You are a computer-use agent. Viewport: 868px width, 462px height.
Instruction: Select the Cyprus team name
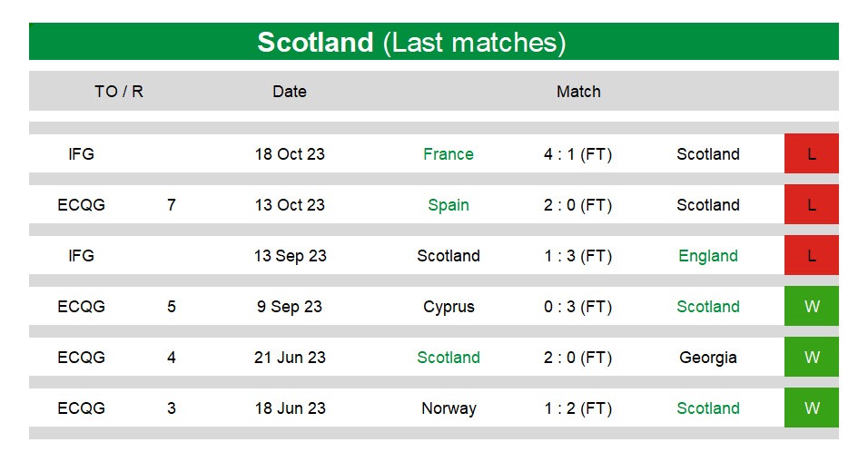pyautogui.click(x=449, y=307)
